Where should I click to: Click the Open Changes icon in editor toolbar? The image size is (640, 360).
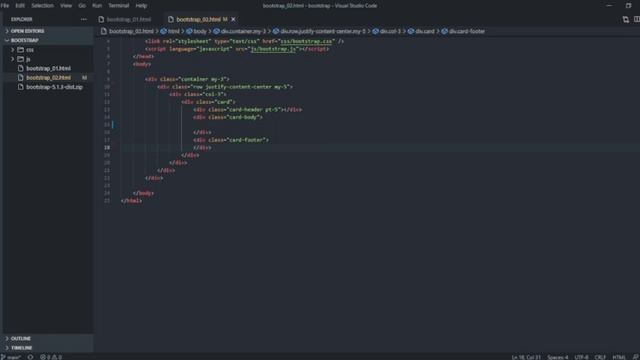[x=626, y=19]
